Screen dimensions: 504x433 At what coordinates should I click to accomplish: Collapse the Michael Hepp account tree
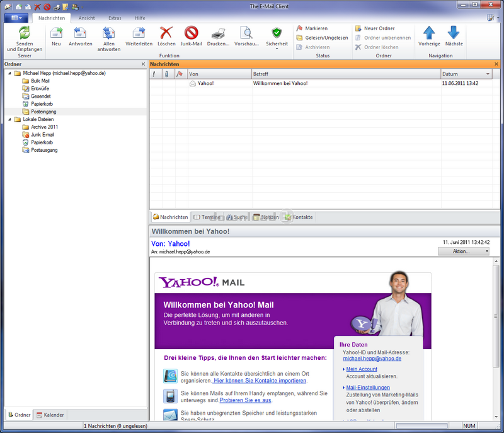[x=9, y=73]
